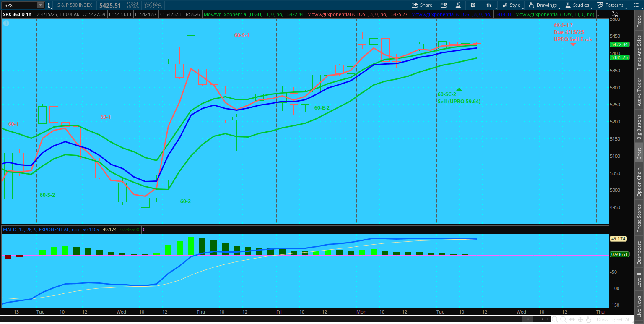Click the flask icon in top toolbar
The height and width of the screenshot is (324, 644).
click(x=458, y=5)
